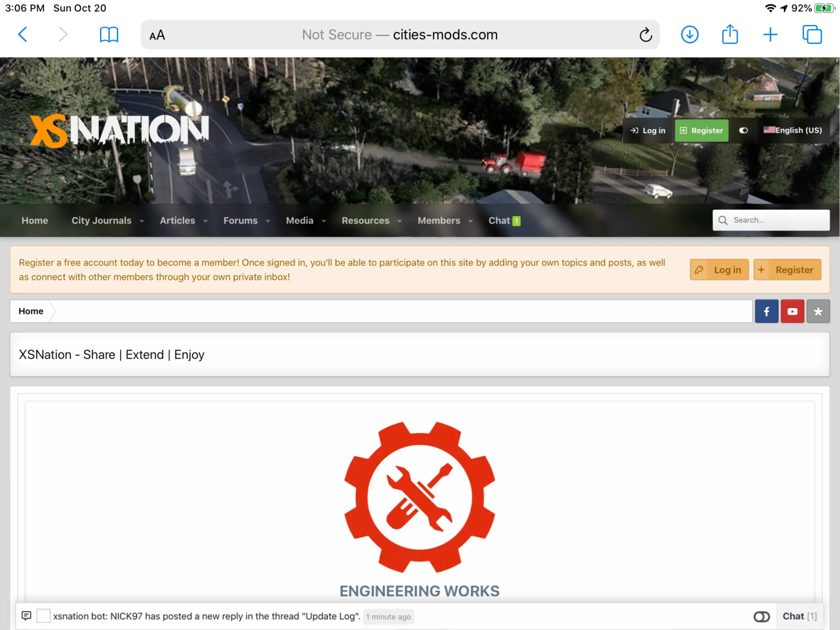Click the Engineering Works gear image
The height and width of the screenshot is (630, 840).
point(419,497)
